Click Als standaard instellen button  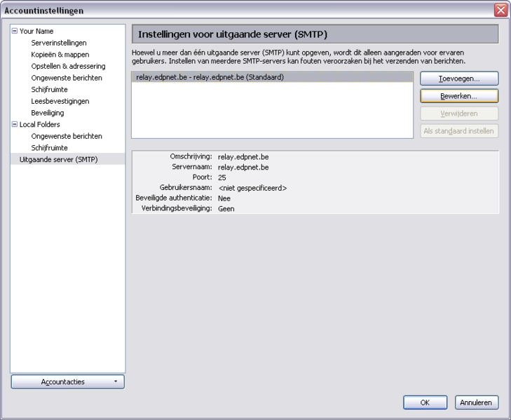coord(459,131)
